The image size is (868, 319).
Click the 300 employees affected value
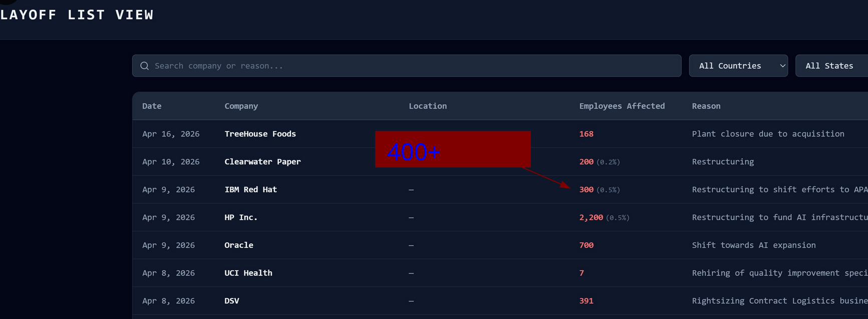[x=587, y=190]
